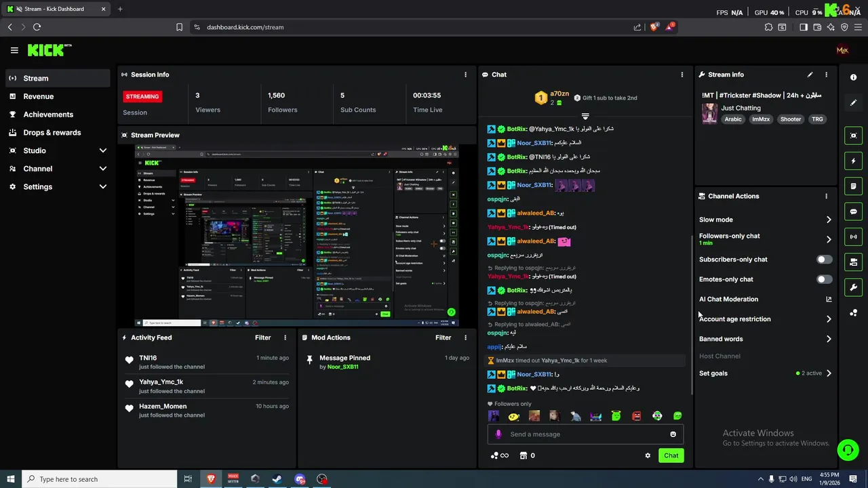Open the user avatar menu in the header

(x=842, y=50)
